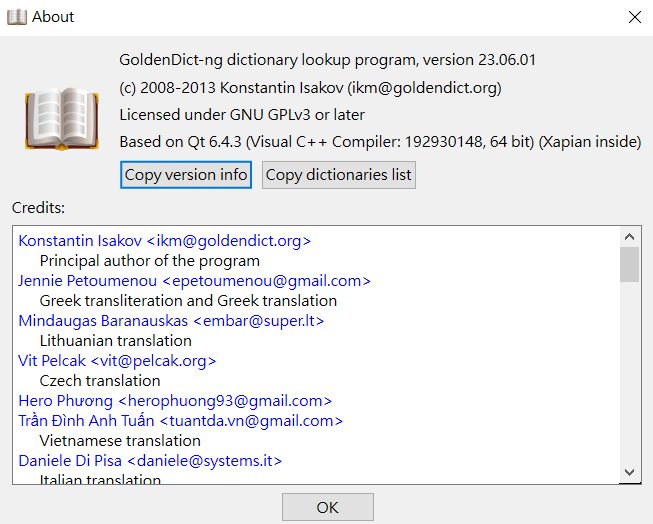This screenshot has height=524, width=653.
Task: Open Daniele Di Pisa email link
Action: coord(150,461)
